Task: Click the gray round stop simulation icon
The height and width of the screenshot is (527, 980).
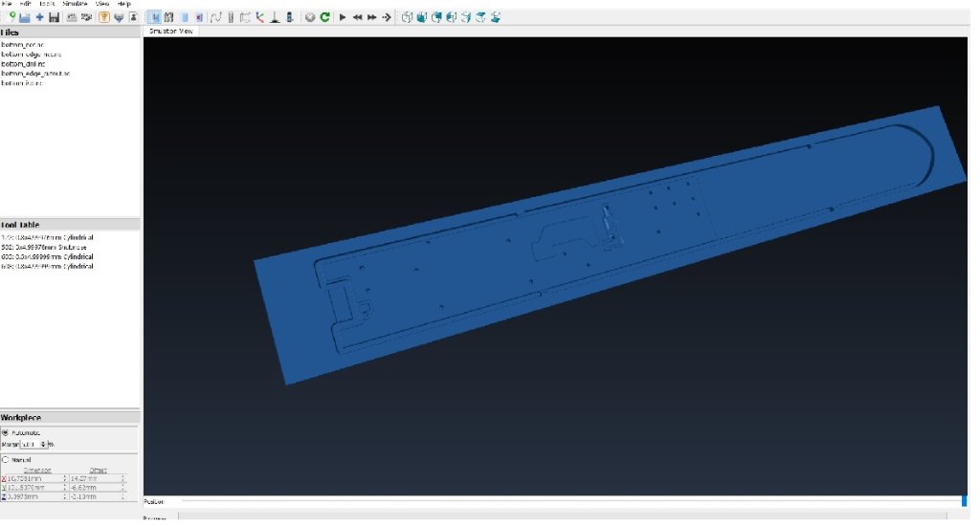Action: click(x=309, y=17)
